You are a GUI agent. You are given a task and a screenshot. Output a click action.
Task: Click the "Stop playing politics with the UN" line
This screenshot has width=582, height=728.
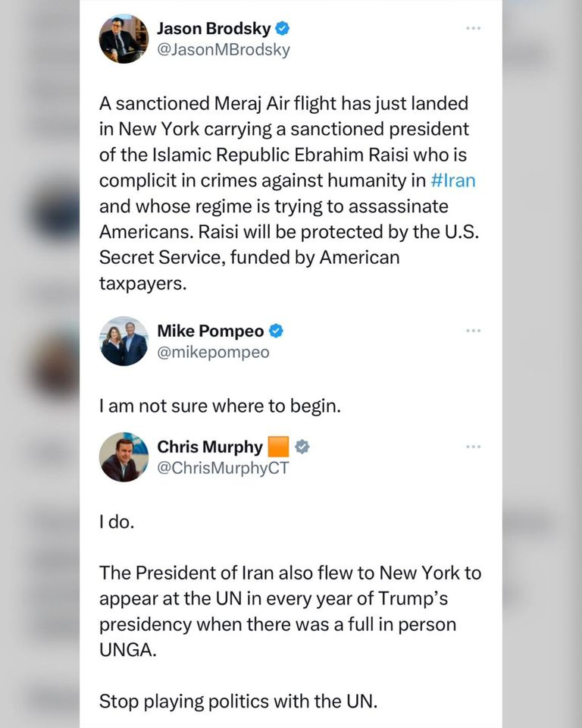click(x=237, y=701)
